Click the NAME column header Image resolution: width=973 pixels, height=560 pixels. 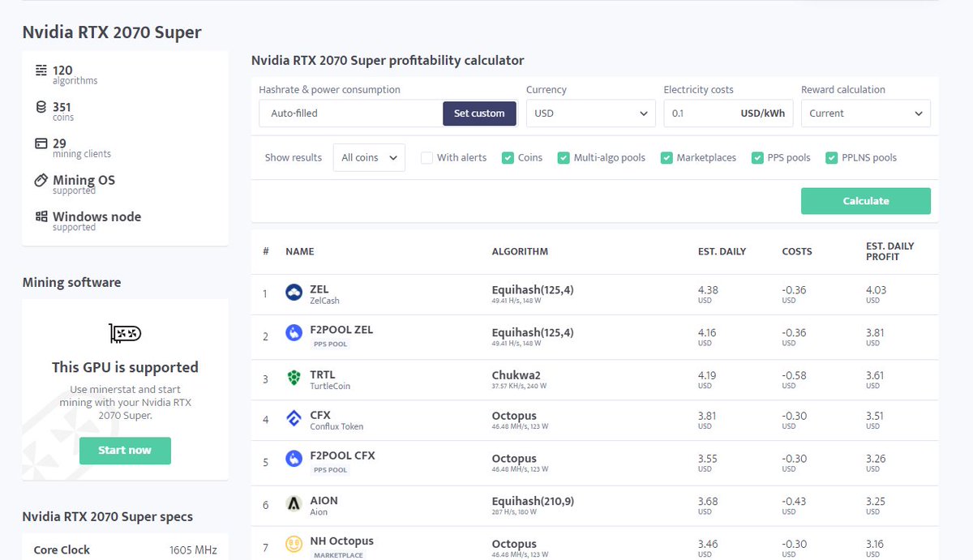pyautogui.click(x=300, y=252)
